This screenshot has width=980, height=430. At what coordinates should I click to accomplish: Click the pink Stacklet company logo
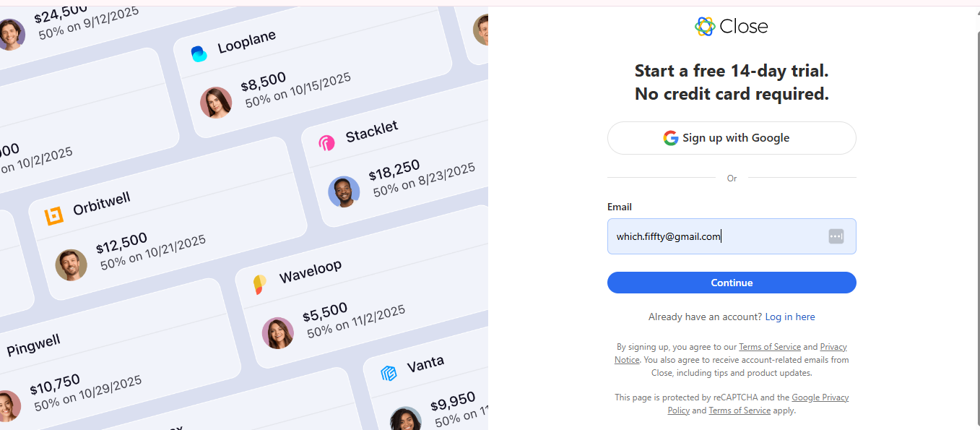(x=326, y=143)
